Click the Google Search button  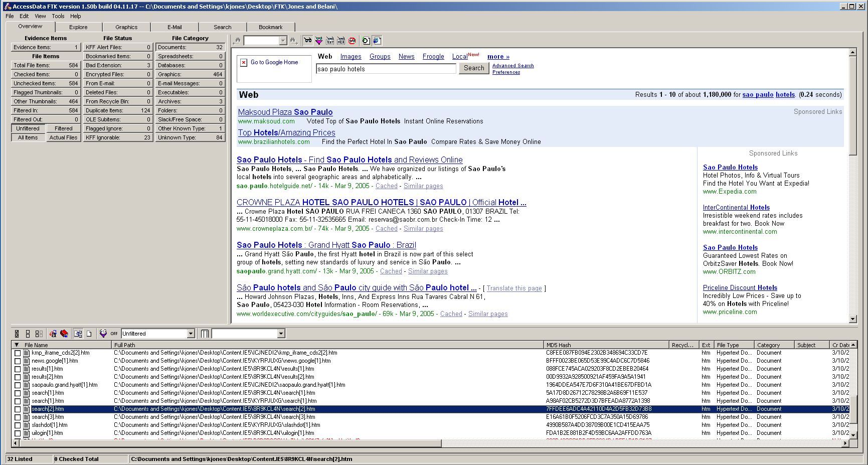(x=474, y=68)
